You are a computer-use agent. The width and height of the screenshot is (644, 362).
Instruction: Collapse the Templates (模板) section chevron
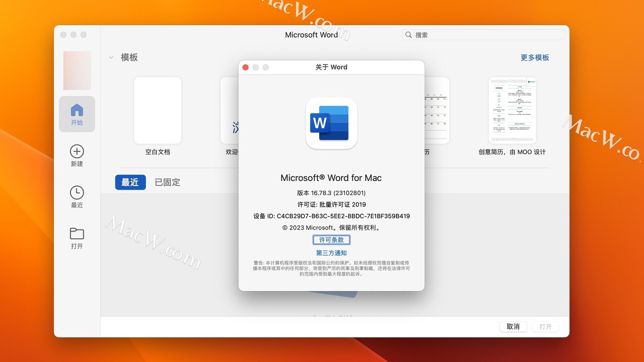[111, 57]
